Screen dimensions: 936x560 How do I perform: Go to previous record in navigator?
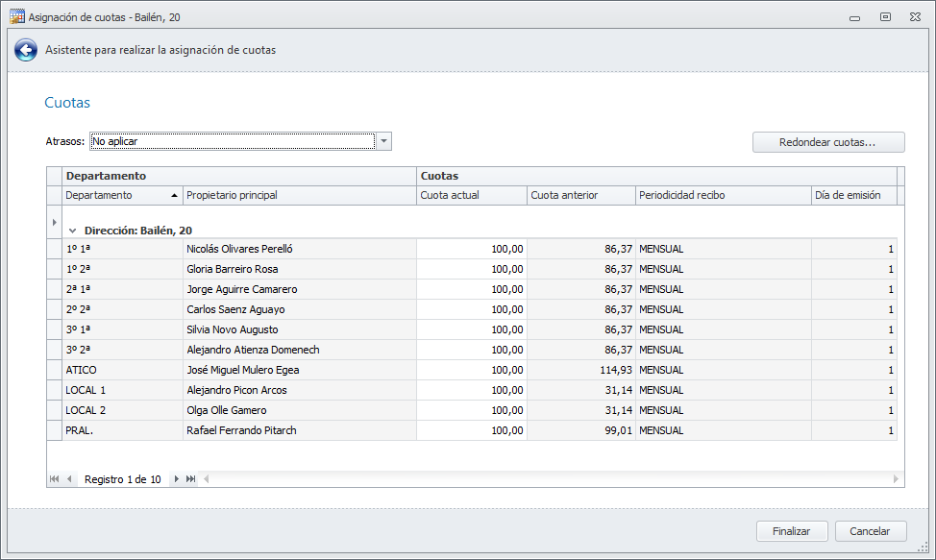point(69,479)
